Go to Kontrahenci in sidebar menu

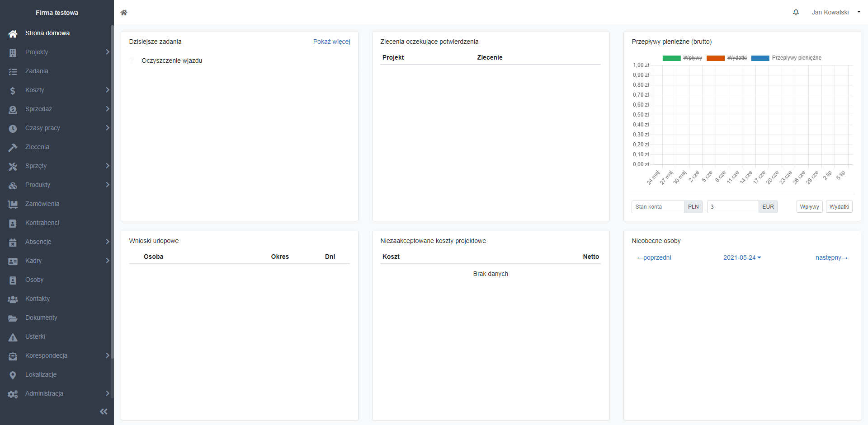(x=42, y=223)
